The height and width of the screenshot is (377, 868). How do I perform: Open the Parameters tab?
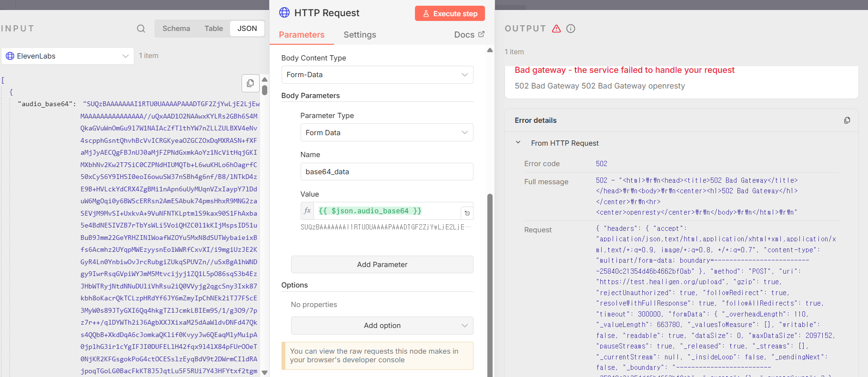coord(302,35)
